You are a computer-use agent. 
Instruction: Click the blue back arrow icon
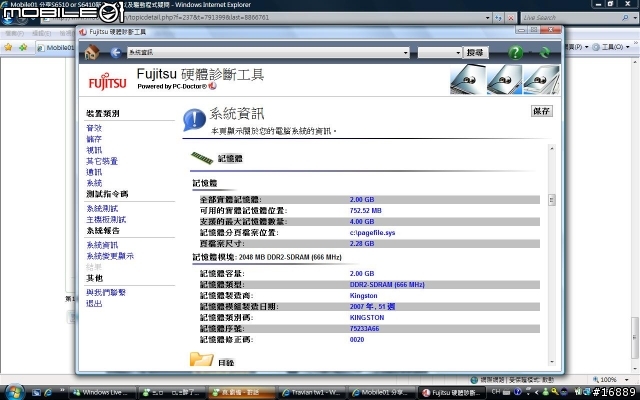coord(116,52)
